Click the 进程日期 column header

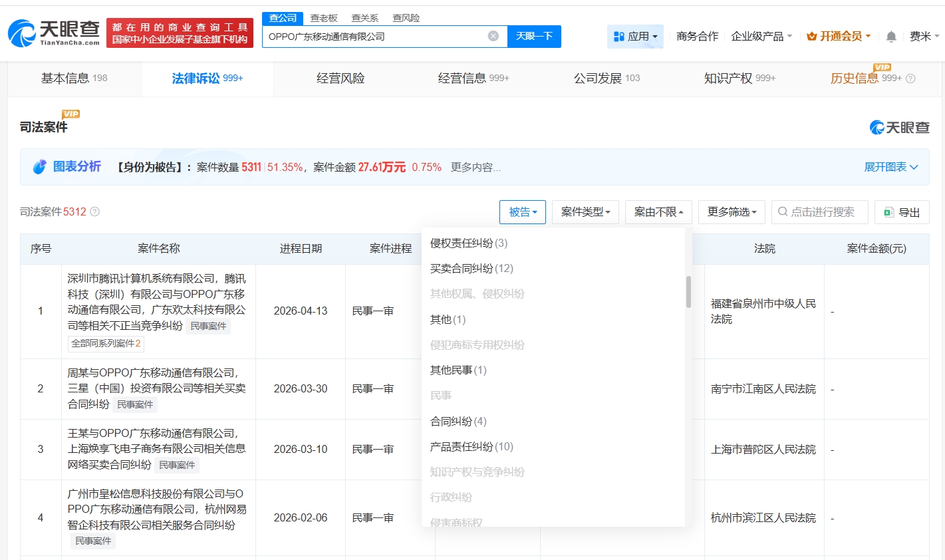301,249
